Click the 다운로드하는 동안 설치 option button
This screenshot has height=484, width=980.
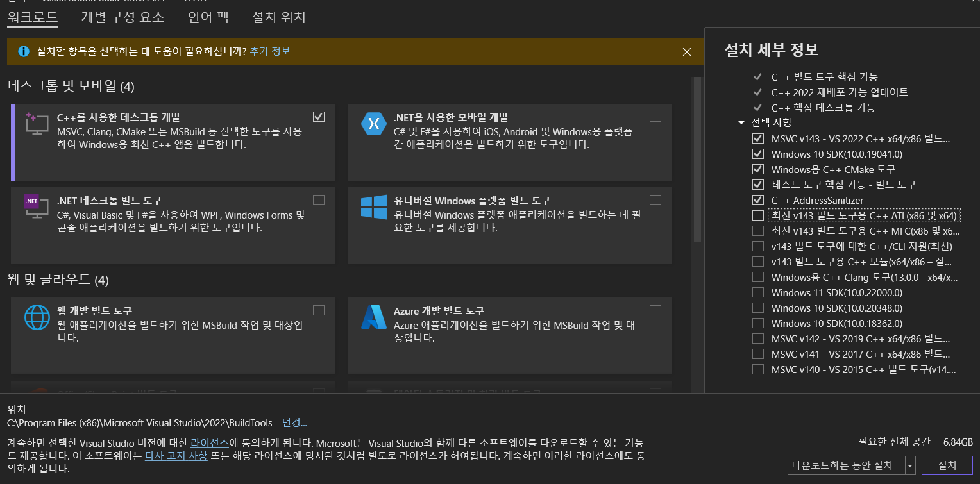(x=846, y=465)
